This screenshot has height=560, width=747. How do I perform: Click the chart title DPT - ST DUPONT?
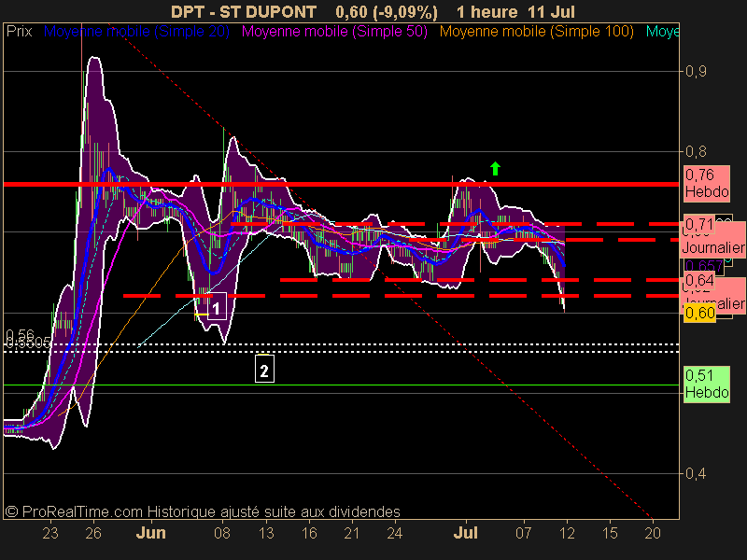[x=244, y=11]
